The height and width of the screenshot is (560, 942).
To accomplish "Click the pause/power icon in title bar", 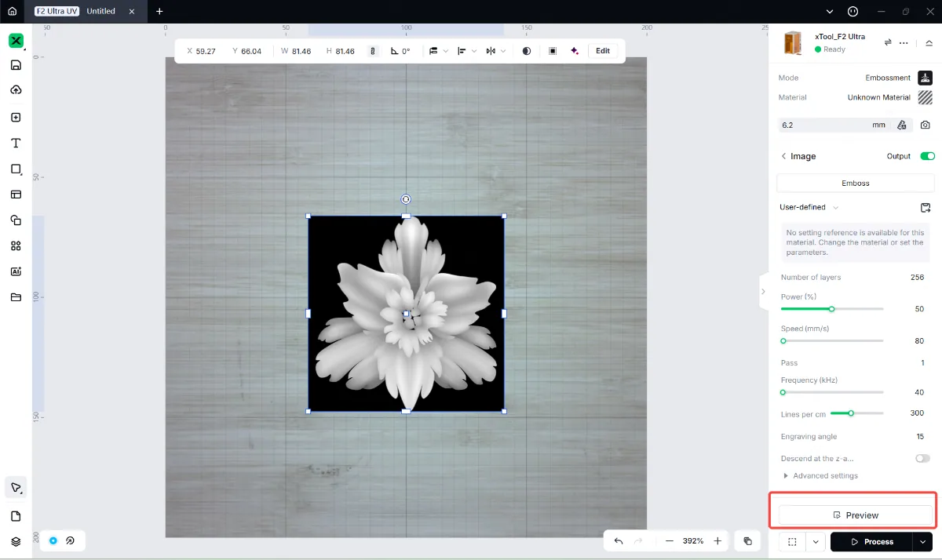I will [x=853, y=11].
